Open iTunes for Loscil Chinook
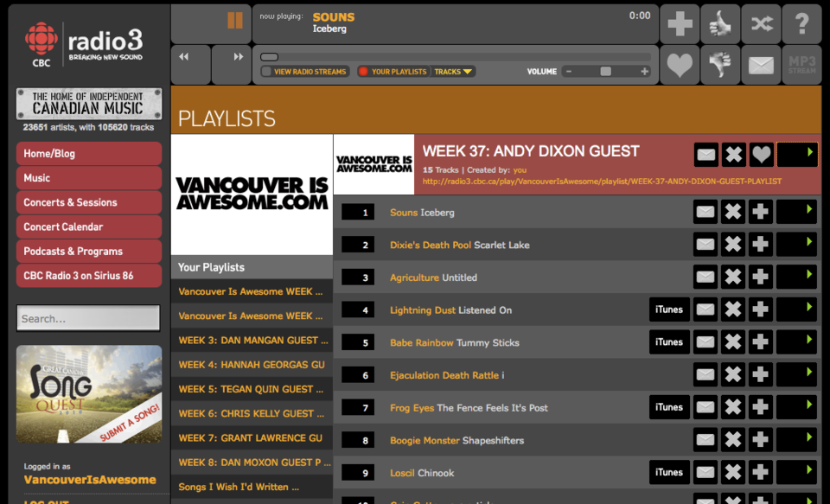The width and height of the screenshot is (830, 504). (669, 472)
